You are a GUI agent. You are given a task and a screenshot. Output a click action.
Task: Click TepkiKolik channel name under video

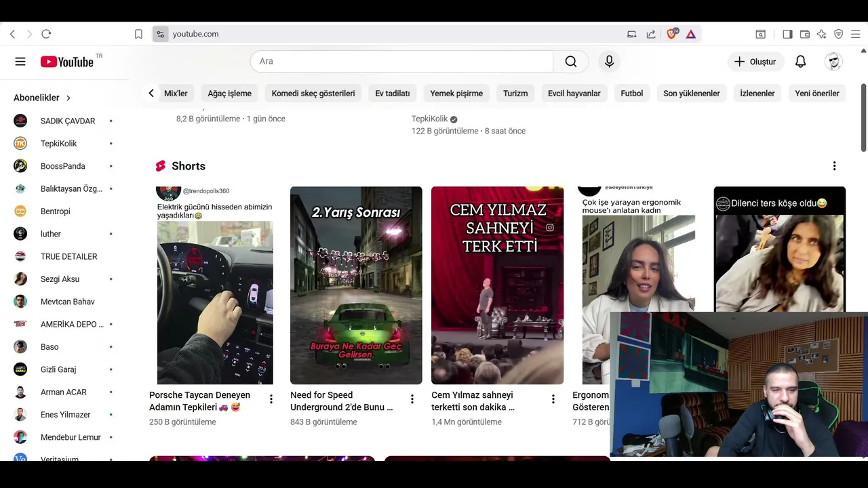429,119
